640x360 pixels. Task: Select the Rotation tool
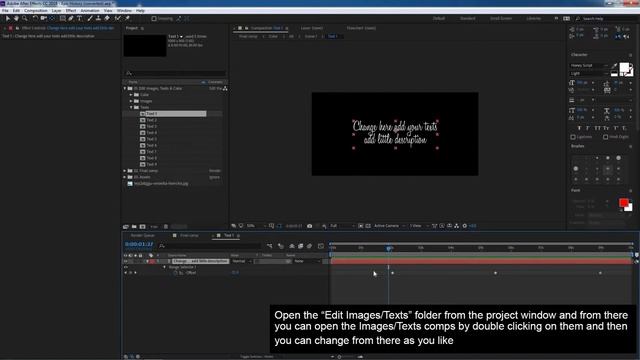[x=35, y=18]
